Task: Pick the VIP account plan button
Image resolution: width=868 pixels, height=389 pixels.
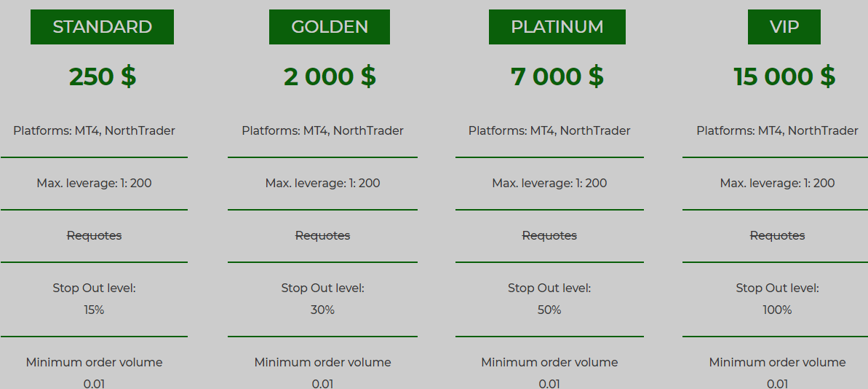Action: tap(784, 27)
